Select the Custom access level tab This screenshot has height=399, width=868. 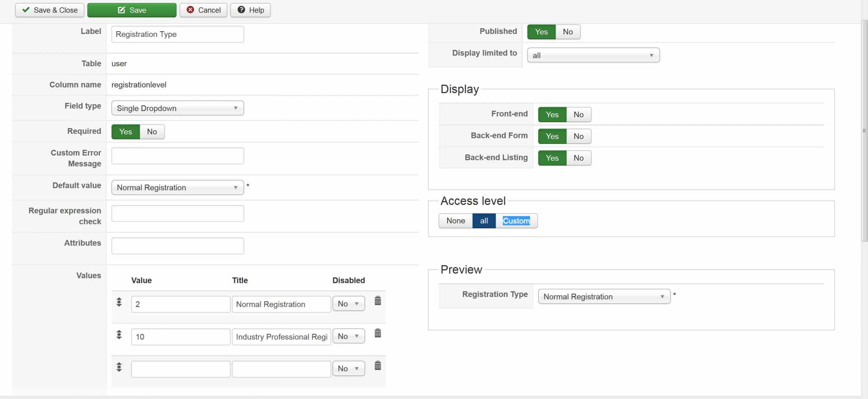[x=516, y=221]
